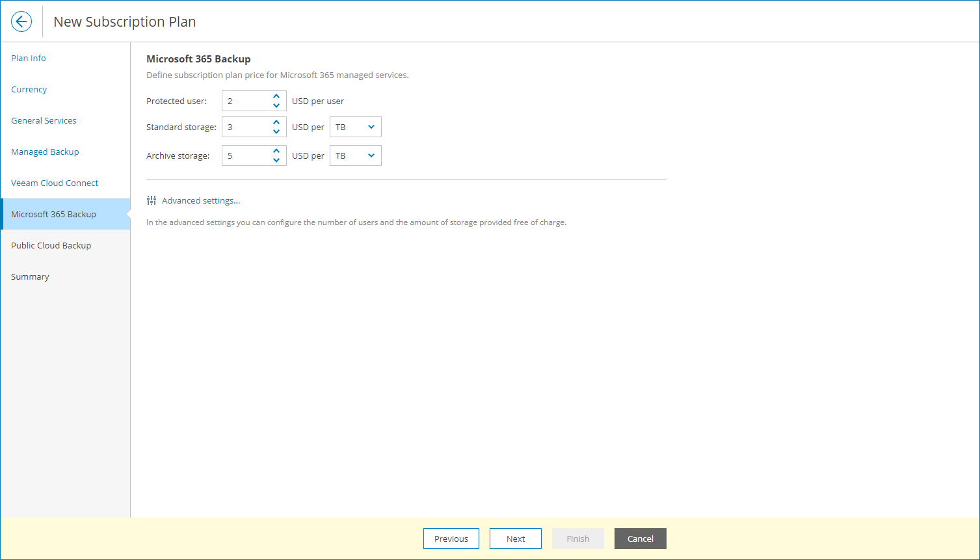Image resolution: width=980 pixels, height=560 pixels.
Task: Increase the Archive storage price
Action: pos(276,151)
